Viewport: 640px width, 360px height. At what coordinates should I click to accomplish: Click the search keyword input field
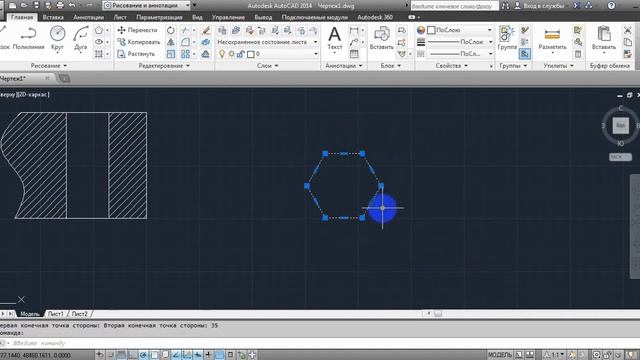[x=454, y=6]
